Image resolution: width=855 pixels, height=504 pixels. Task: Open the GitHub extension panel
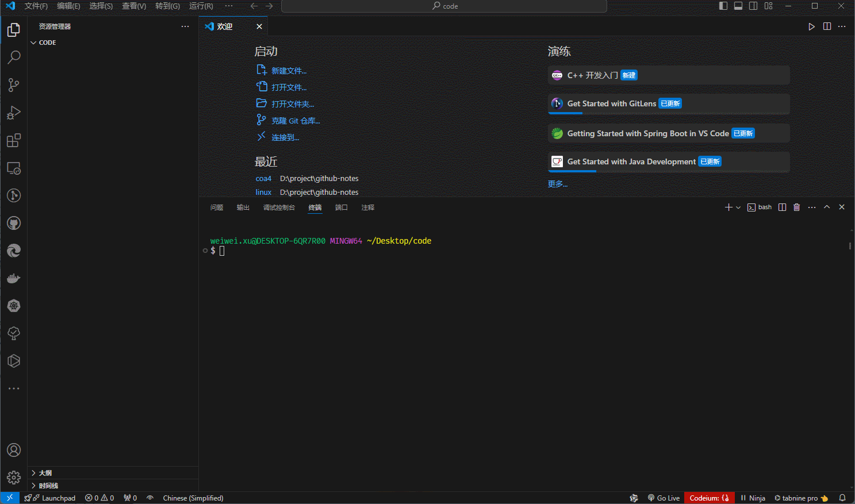(x=14, y=223)
